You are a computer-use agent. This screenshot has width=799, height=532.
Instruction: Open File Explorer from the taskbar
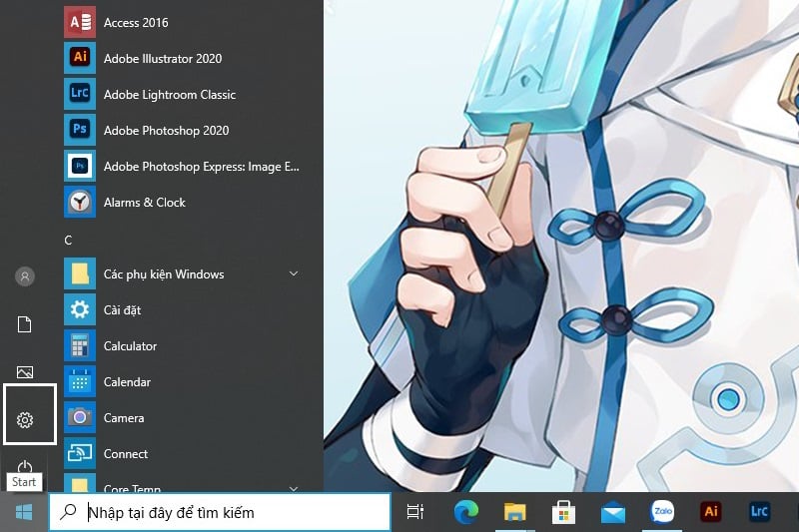pos(514,512)
